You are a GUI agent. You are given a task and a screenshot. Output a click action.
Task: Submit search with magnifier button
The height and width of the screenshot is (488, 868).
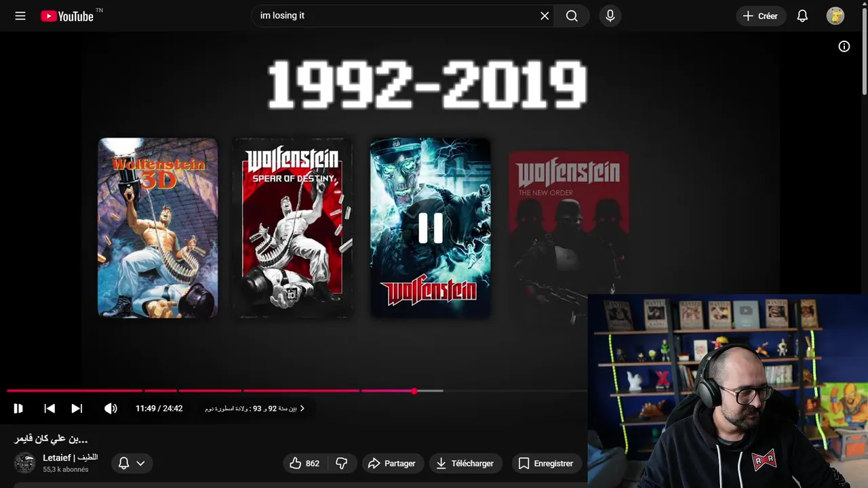[x=572, y=16]
